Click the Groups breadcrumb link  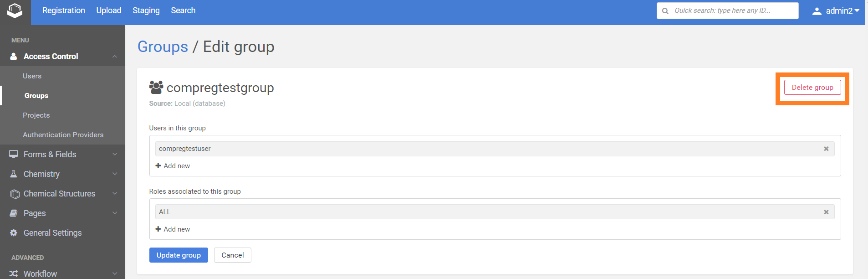(163, 47)
